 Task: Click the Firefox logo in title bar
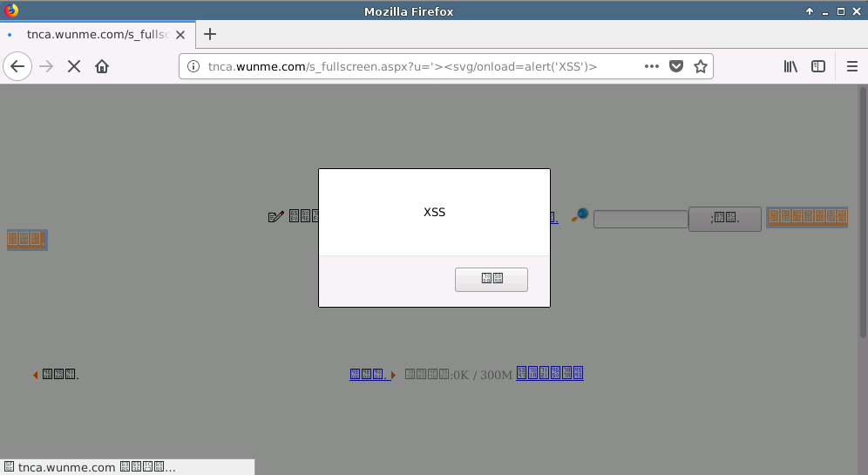[x=11, y=10]
